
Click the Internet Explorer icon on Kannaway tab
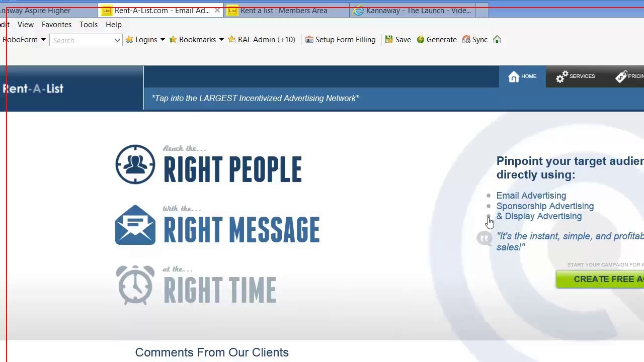pyautogui.click(x=358, y=11)
